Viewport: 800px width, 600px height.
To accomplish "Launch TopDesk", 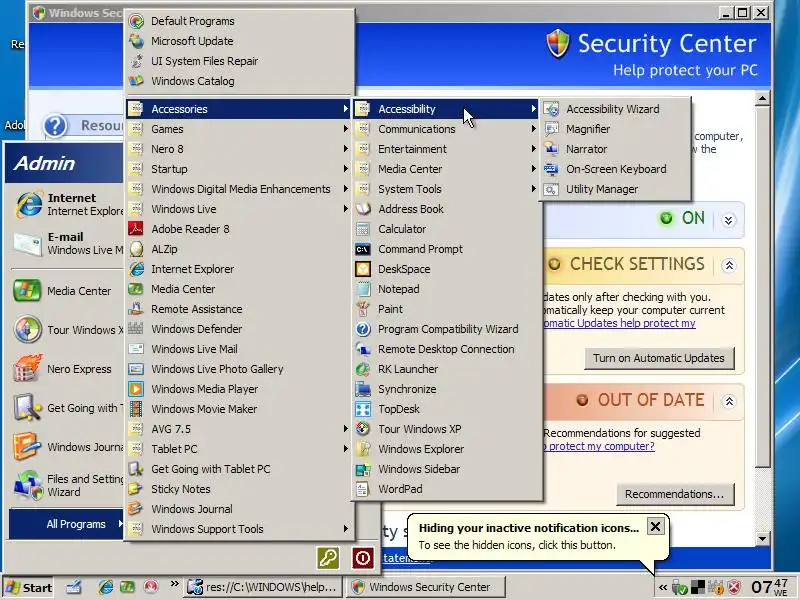I will tap(446, 409).
